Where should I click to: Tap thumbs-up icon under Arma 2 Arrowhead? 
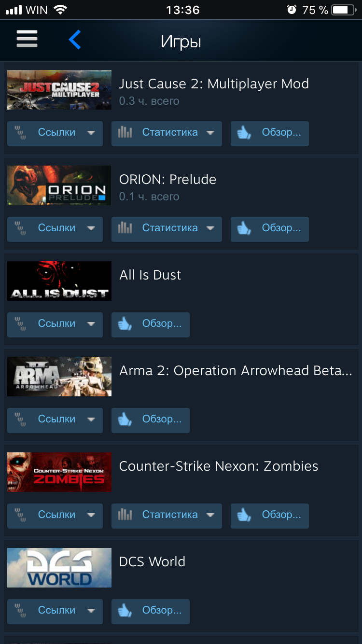(x=125, y=420)
